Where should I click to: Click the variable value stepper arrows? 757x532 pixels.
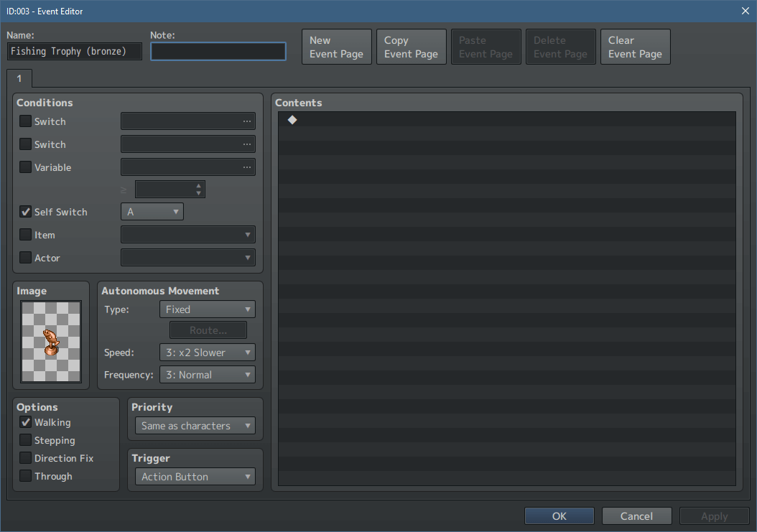[198, 190]
